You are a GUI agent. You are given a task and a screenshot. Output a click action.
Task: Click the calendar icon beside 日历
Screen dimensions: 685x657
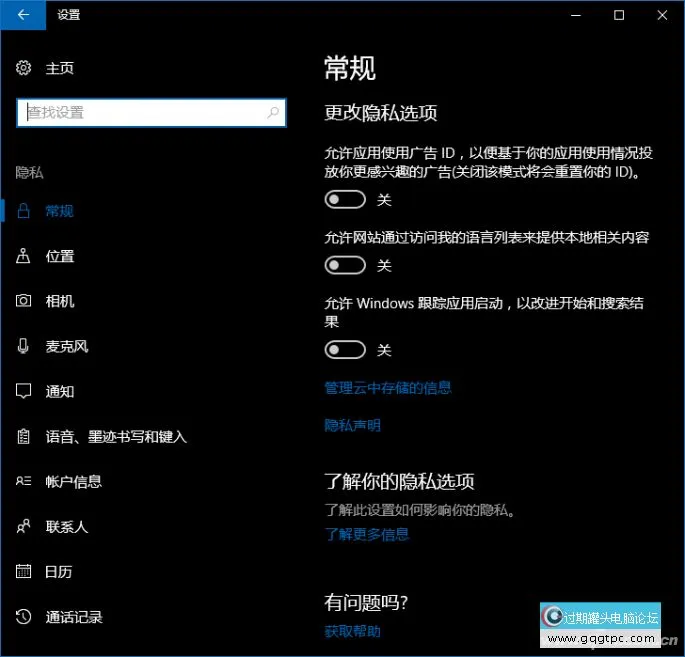(23, 571)
